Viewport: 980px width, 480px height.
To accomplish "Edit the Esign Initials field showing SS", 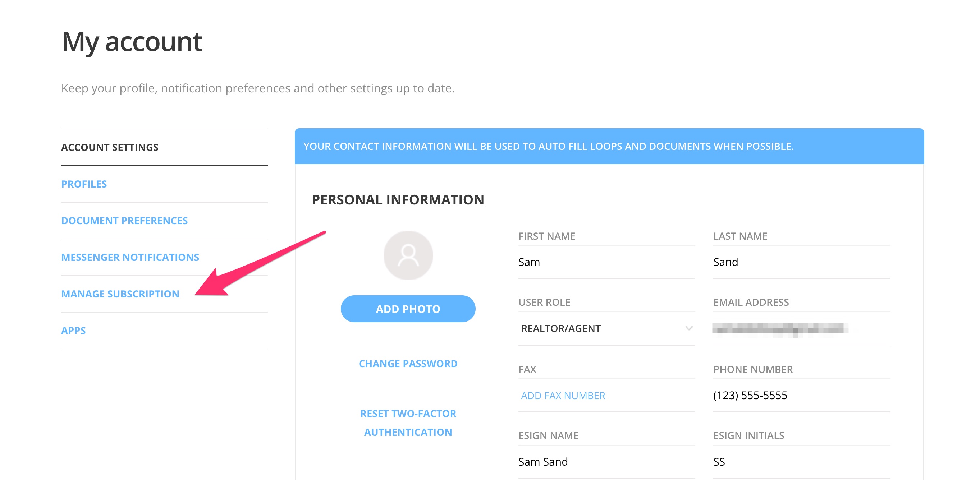I will click(x=802, y=462).
